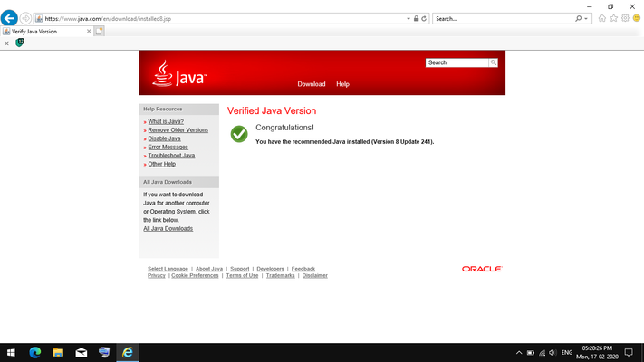Click the ENG language indicator
This screenshot has height=362, width=644.
(567, 353)
